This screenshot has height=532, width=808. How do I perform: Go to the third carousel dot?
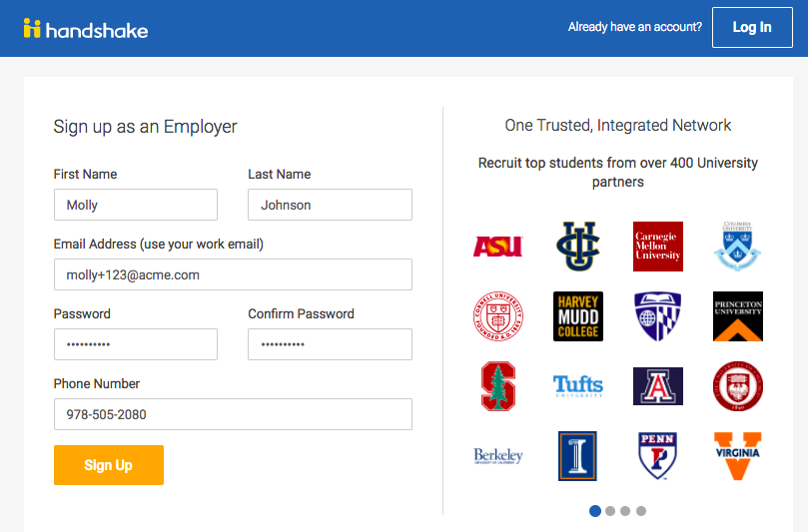click(625, 511)
